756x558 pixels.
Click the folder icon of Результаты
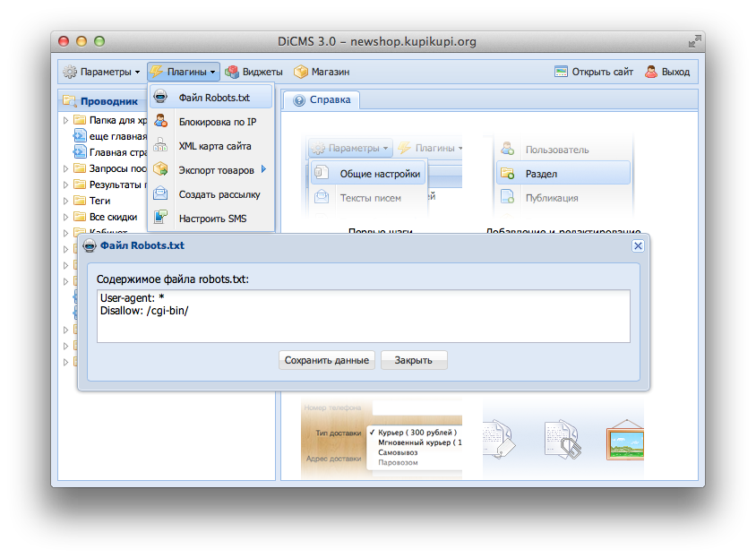(x=80, y=185)
